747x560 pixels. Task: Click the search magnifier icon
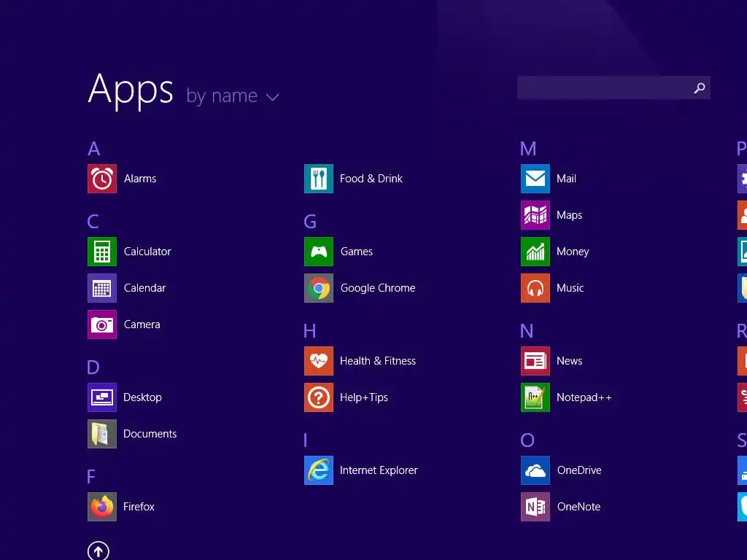click(x=700, y=87)
